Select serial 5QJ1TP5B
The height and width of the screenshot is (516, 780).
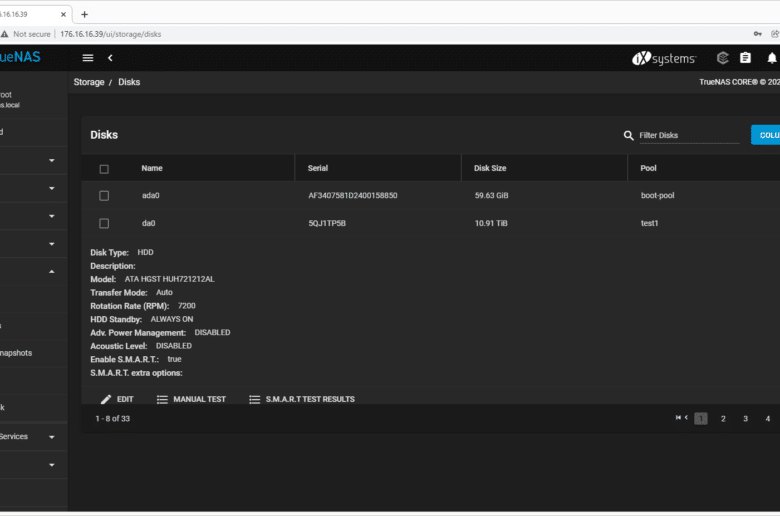click(x=327, y=223)
